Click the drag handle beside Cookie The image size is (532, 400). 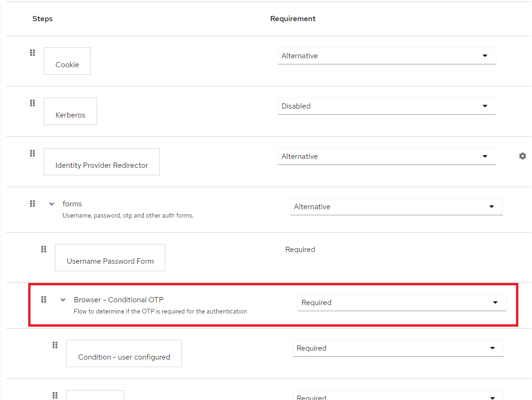click(x=32, y=52)
